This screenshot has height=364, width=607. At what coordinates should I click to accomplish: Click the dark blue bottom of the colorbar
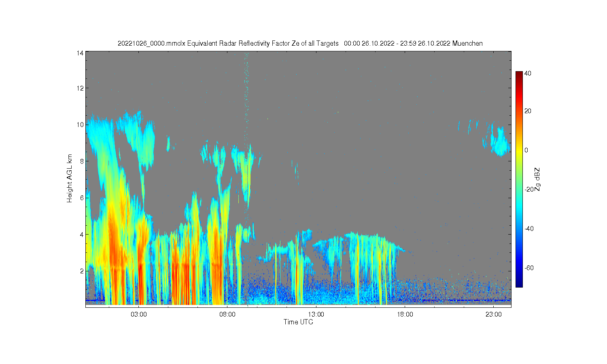519,284
